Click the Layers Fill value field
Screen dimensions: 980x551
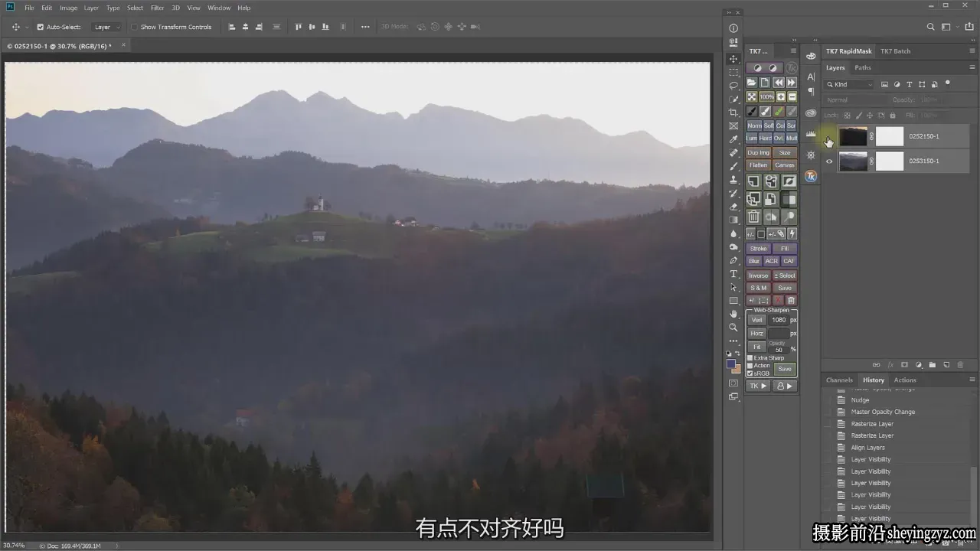(x=928, y=116)
